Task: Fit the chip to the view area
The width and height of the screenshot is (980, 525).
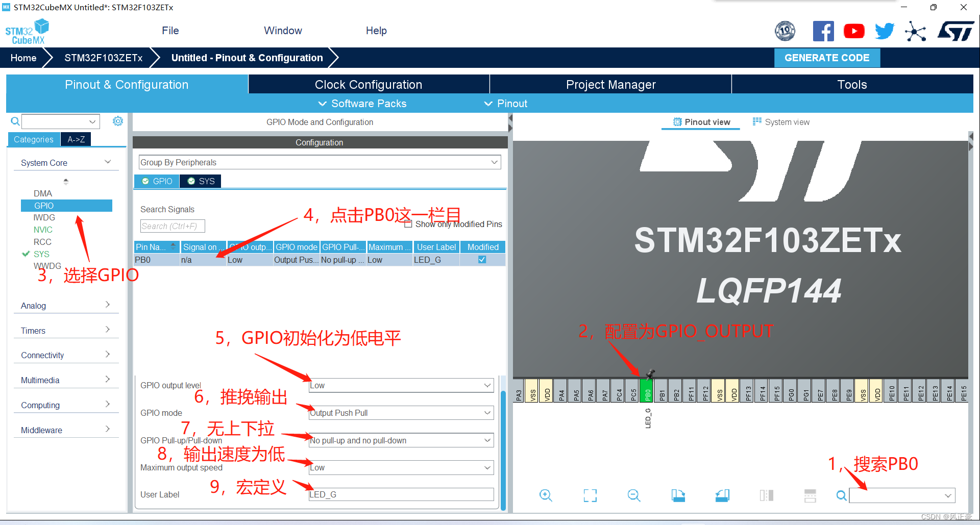Action: click(590, 495)
